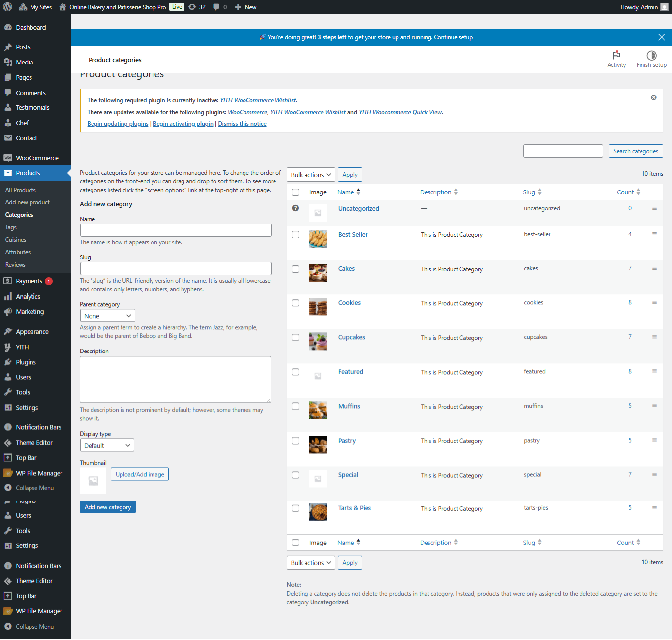Open the WordPress logo menu
Image resolution: width=672 pixels, height=640 pixels.
tap(7, 7)
